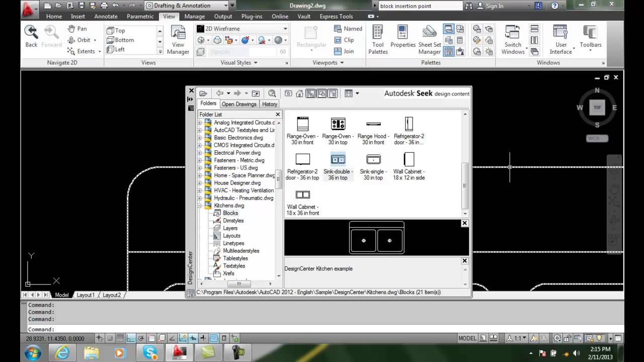644x362 pixels.
Task: Activate the Pan tool
Action: pos(77,29)
